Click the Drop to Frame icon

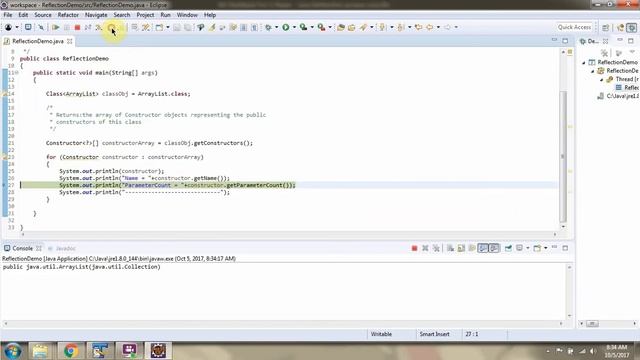click(x=134, y=27)
